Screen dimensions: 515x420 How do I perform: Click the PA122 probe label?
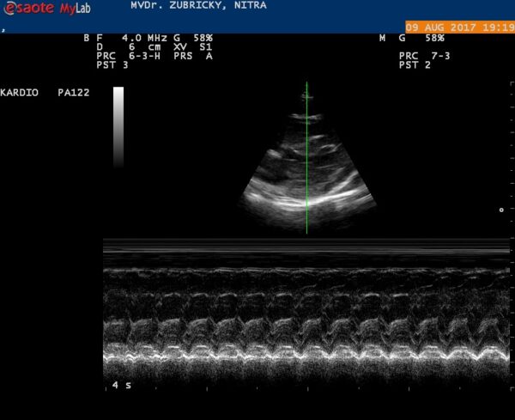[74, 93]
